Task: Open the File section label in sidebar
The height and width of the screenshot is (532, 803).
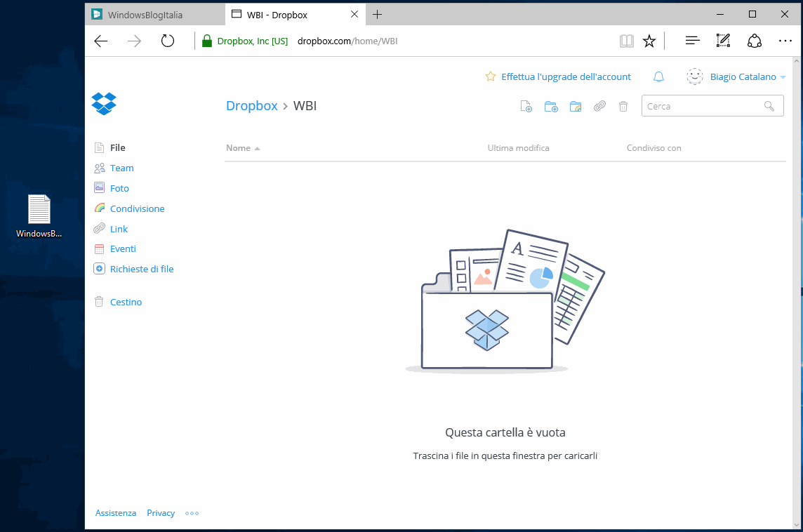Action: [118, 147]
